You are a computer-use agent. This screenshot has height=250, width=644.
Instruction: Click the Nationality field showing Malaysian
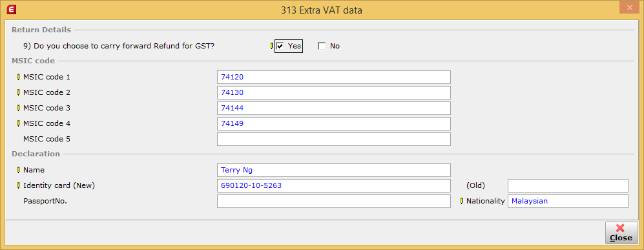coord(568,201)
